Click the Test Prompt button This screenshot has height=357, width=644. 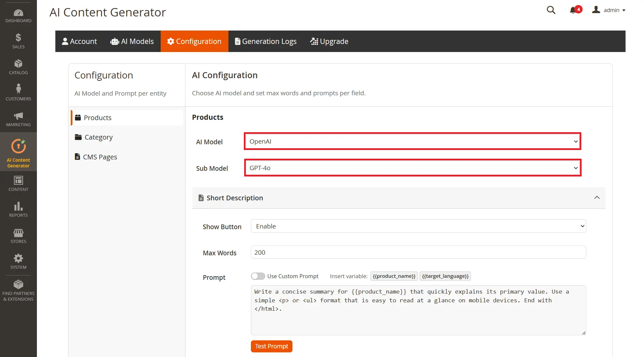tap(271, 346)
